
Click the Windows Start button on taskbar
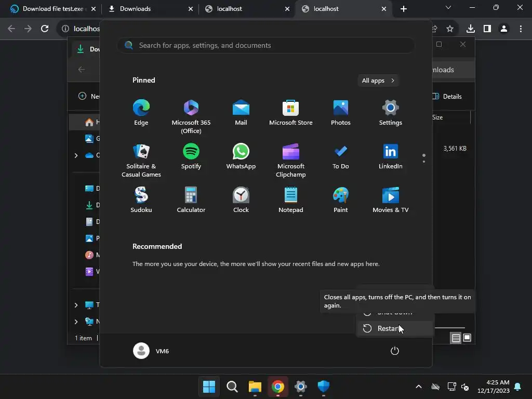[x=209, y=386]
